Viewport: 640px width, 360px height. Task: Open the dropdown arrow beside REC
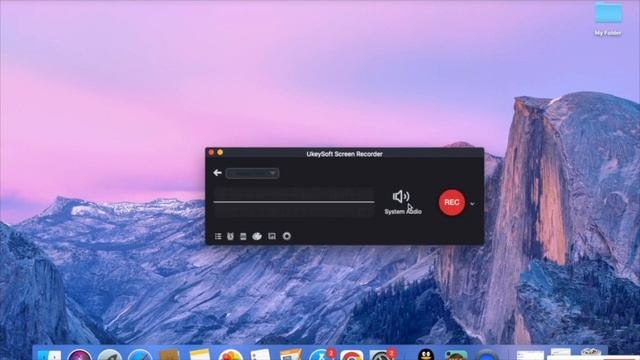click(x=472, y=204)
